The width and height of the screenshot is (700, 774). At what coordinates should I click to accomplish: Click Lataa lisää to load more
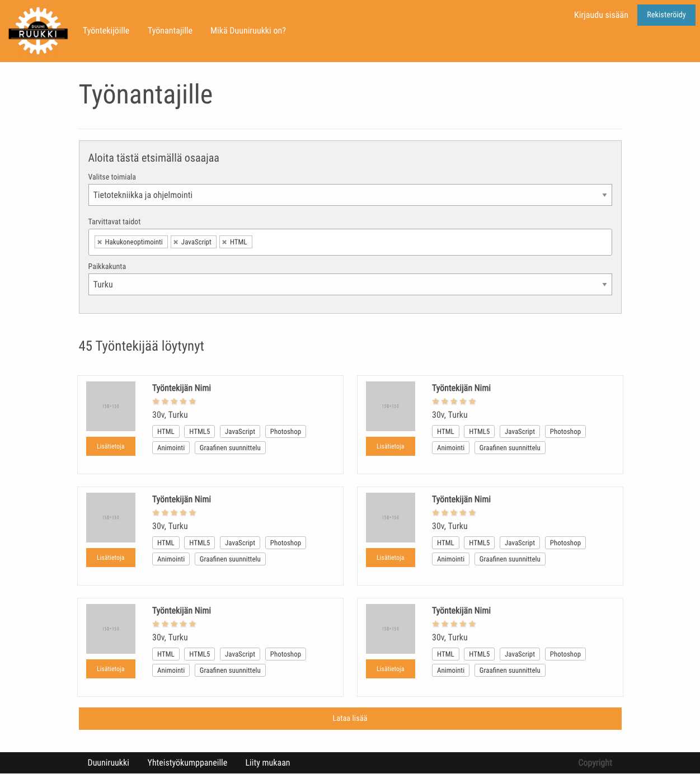350,719
